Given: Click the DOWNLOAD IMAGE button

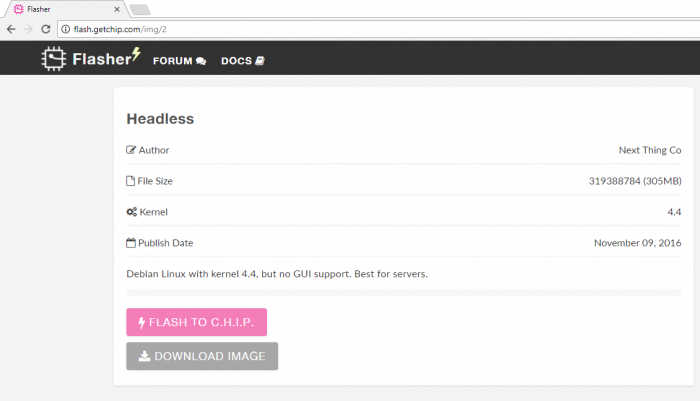Looking at the screenshot, I should pyautogui.click(x=202, y=356).
